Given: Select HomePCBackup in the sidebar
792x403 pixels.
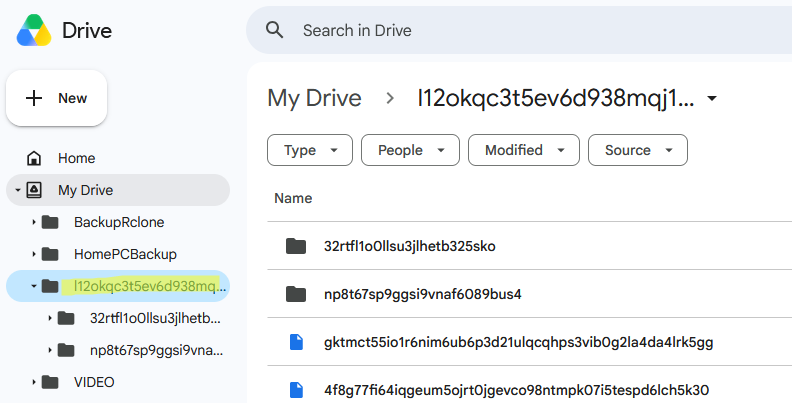Looking at the screenshot, I should (125, 254).
